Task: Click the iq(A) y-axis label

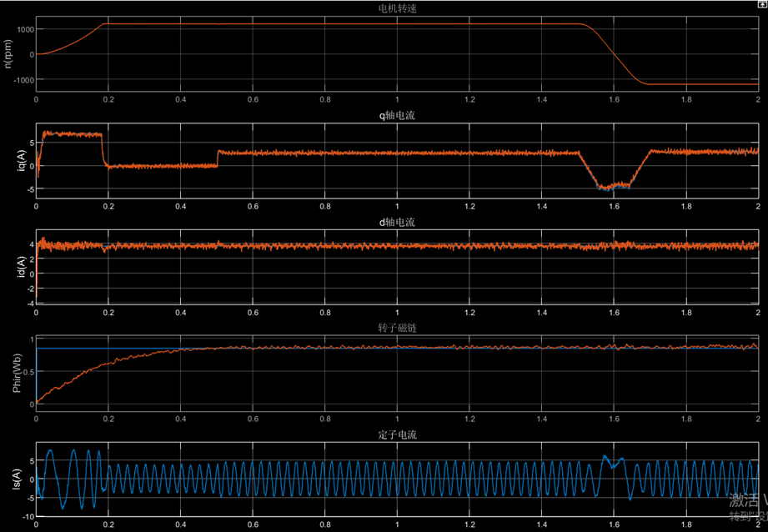Action: click(19, 161)
